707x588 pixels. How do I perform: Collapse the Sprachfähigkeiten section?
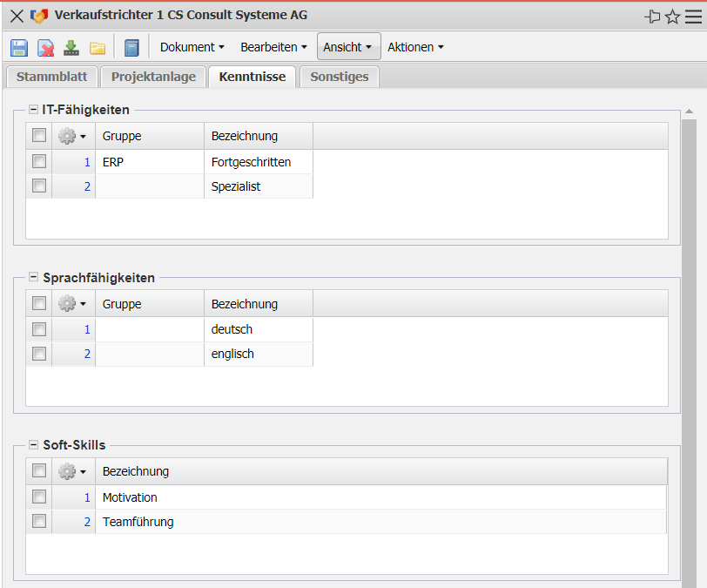tap(33, 277)
